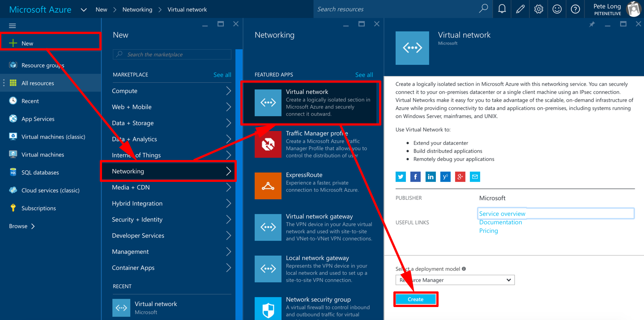Open portal settings gear icon
Viewport: 644px width, 320px height.
tap(539, 9)
